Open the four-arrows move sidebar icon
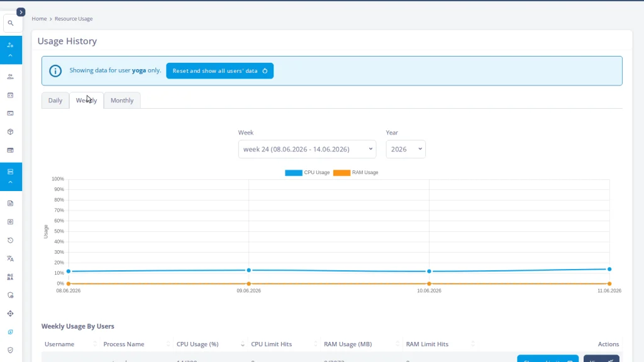 [x=11, y=314]
